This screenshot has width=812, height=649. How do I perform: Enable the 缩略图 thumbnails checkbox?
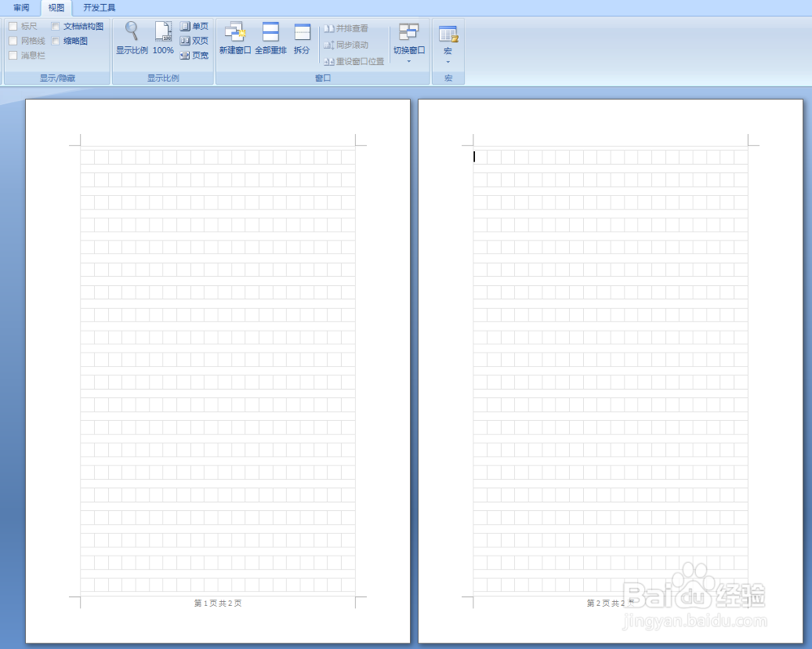click(x=55, y=41)
